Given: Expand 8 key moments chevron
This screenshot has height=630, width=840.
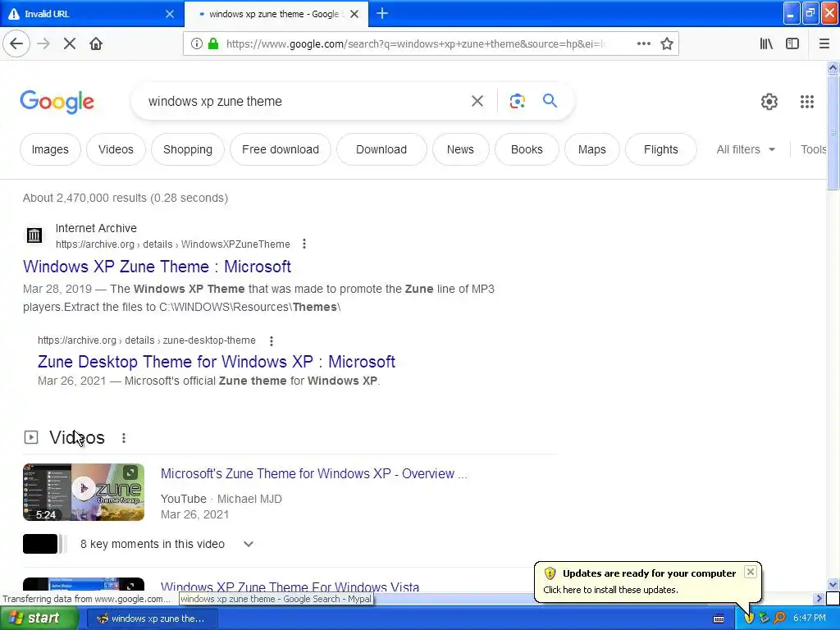Looking at the screenshot, I should pos(248,544).
